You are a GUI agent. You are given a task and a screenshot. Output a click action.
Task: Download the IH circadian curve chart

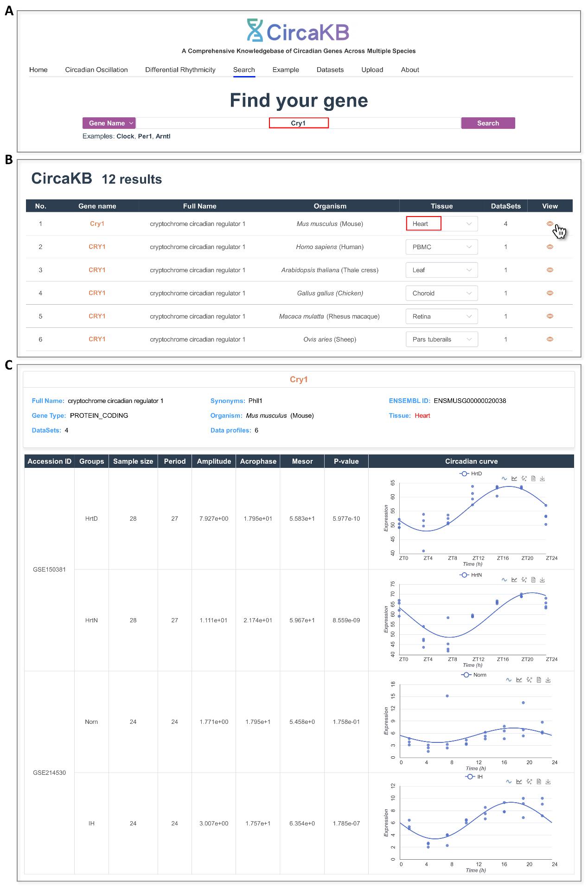click(548, 782)
